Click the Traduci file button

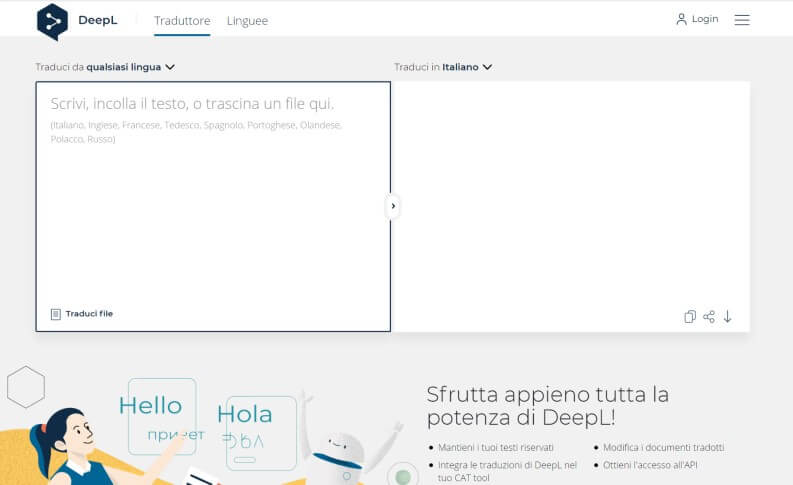(82, 314)
